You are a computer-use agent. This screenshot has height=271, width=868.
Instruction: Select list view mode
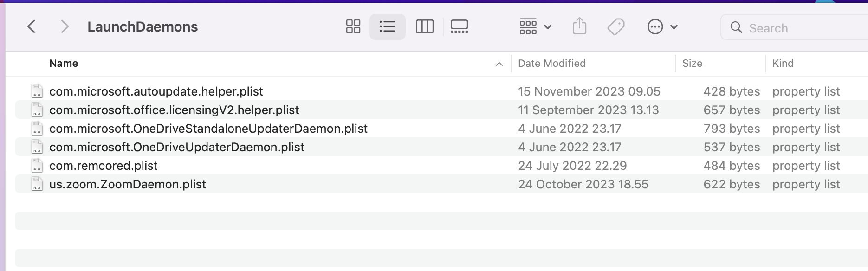pyautogui.click(x=387, y=27)
